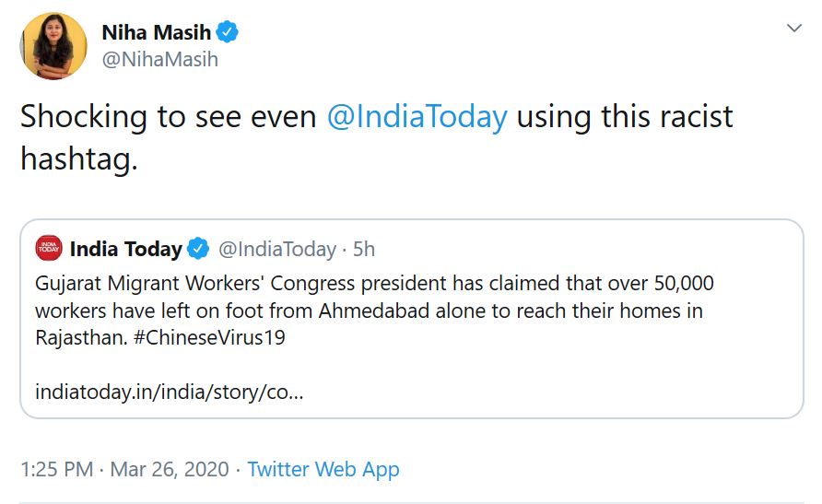The image size is (822, 504).
Task: Click the "Twitter Web App" source link
Action: tap(323, 469)
